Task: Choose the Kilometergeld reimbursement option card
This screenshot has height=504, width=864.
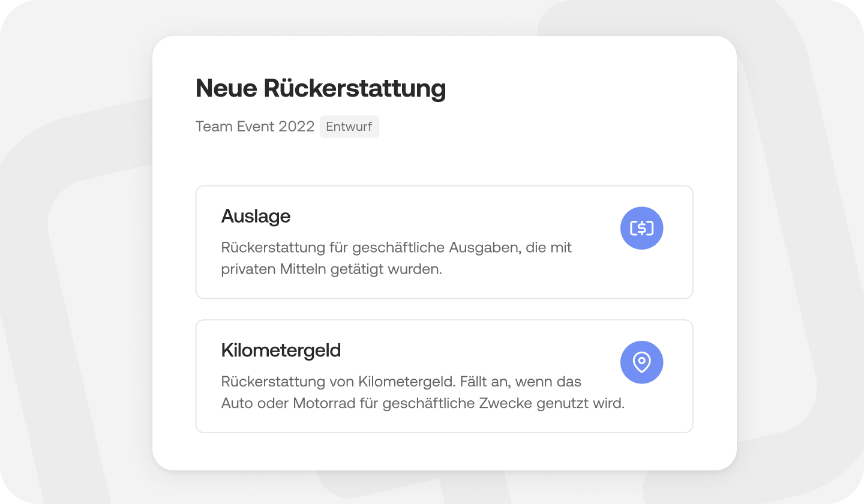Action: point(444,376)
